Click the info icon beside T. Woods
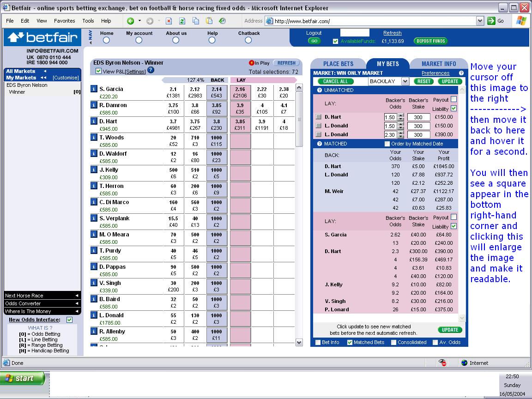This screenshot has width=532, height=399. (x=94, y=138)
